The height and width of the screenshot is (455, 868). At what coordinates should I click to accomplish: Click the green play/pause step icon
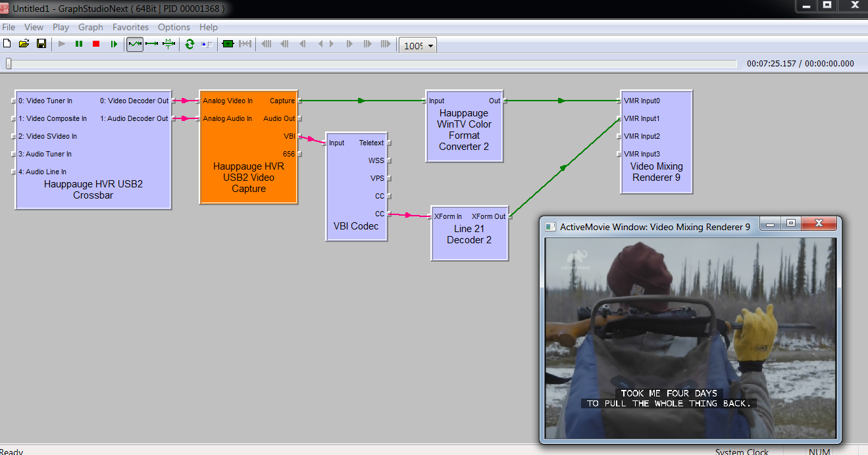pos(114,44)
